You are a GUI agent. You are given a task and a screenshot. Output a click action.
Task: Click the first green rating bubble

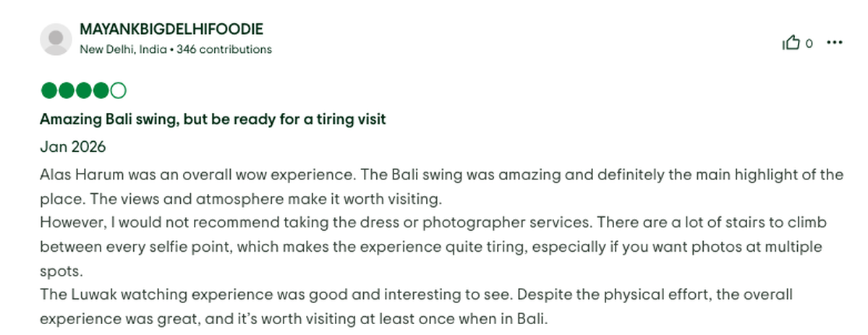click(48, 90)
